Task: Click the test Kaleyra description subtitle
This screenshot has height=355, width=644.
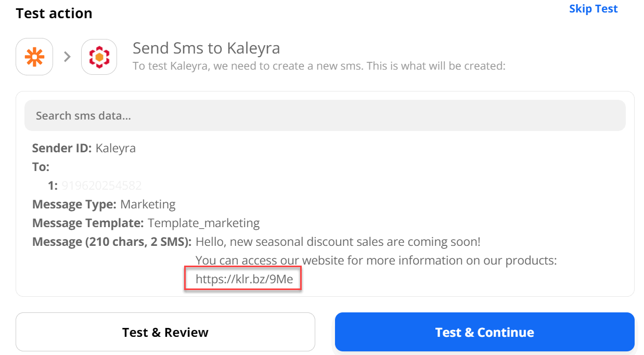Action: click(x=319, y=66)
